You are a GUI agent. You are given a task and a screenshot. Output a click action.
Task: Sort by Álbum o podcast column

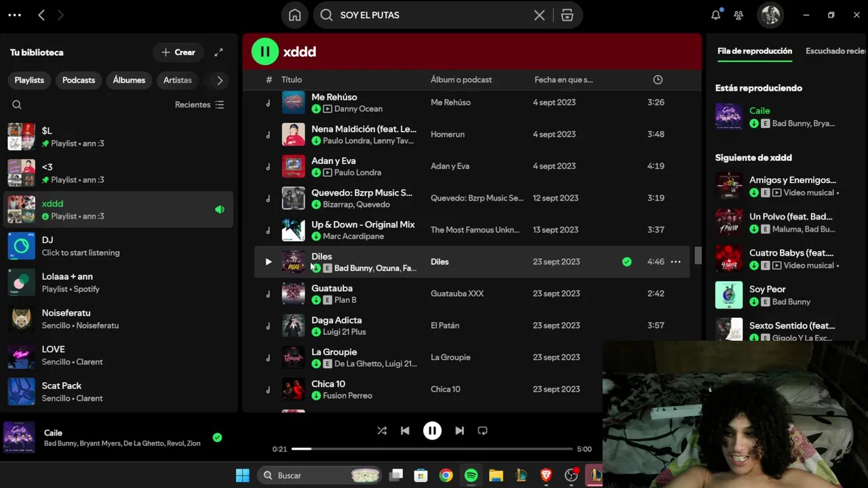tap(461, 80)
